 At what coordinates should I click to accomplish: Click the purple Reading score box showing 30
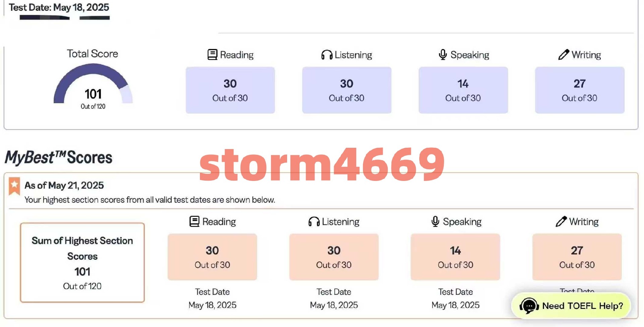pyautogui.click(x=230, y=90)
